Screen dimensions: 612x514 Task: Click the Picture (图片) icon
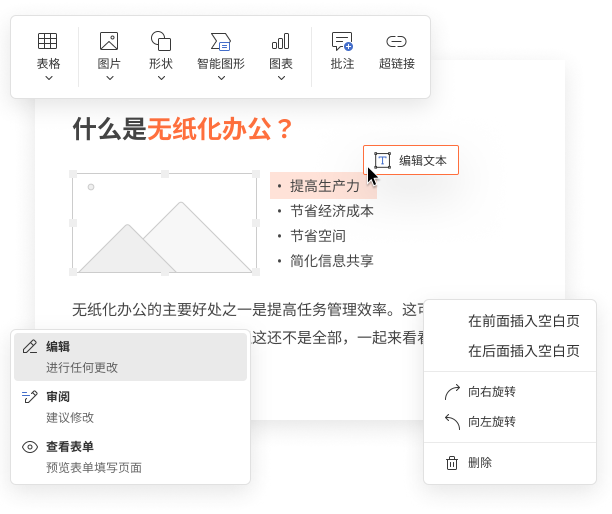109,41
